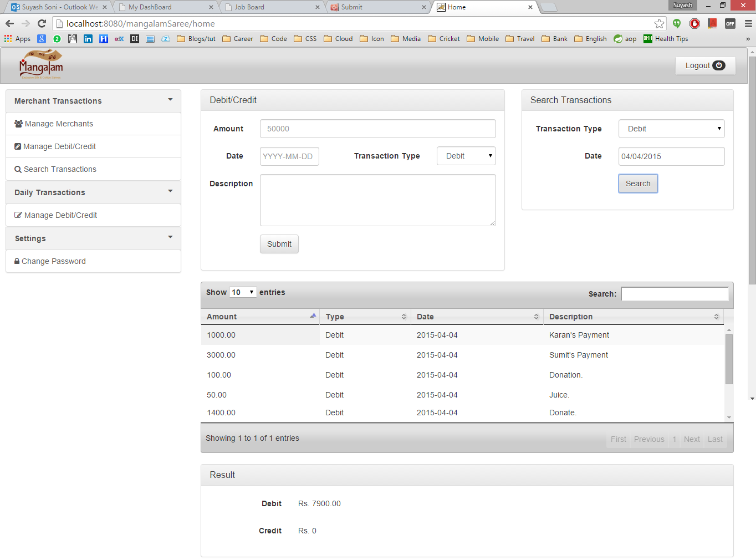Click the table Search filter box
The image size is (756, 560).
(675, 294)
